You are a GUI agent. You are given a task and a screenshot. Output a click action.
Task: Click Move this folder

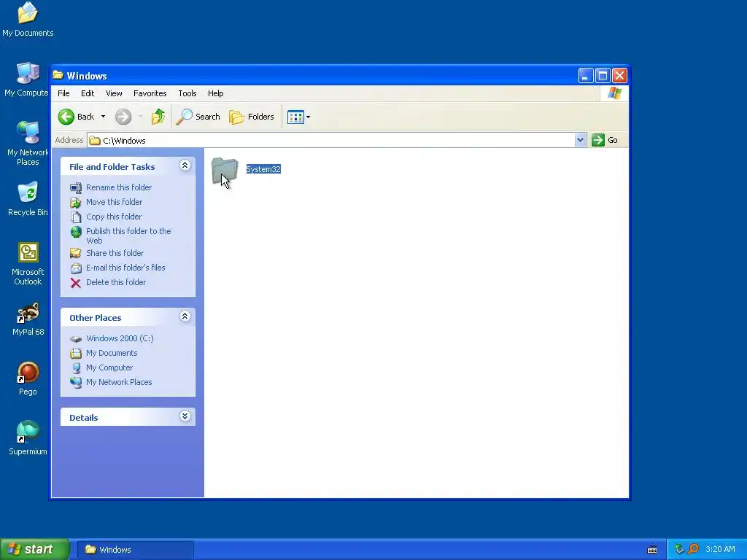point(114,203)
